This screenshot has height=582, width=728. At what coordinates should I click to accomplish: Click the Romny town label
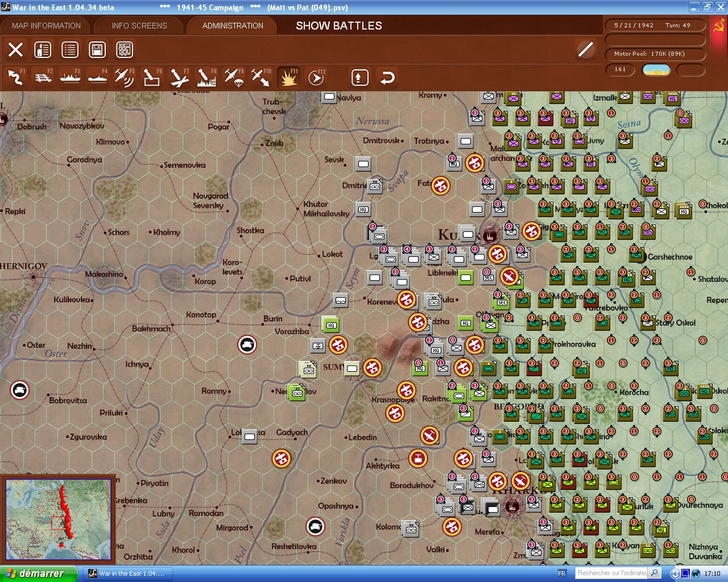[214, 391]
